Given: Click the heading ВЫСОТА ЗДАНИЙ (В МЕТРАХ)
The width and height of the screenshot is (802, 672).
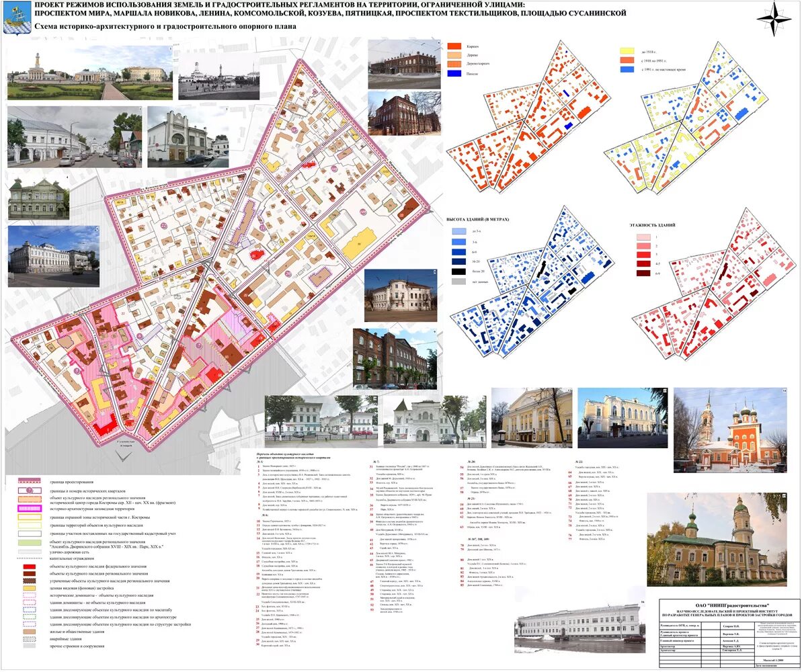Looking at the screenshot, I should click(478, 219).
